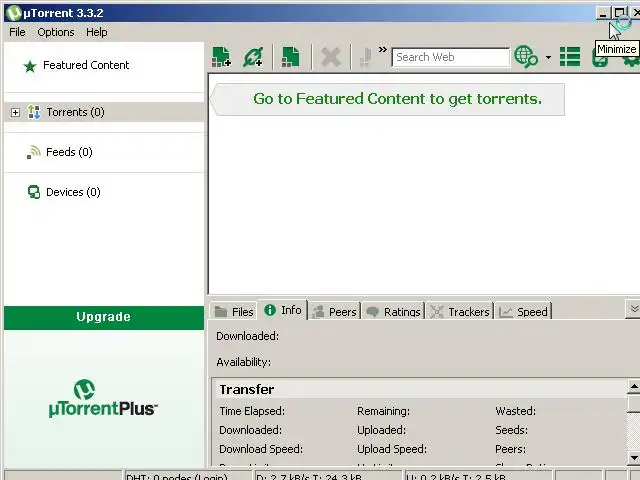Screen dimensions: 640x480
Task: Open the search engine dropdown arrow
Action: [x=548, y=58]
